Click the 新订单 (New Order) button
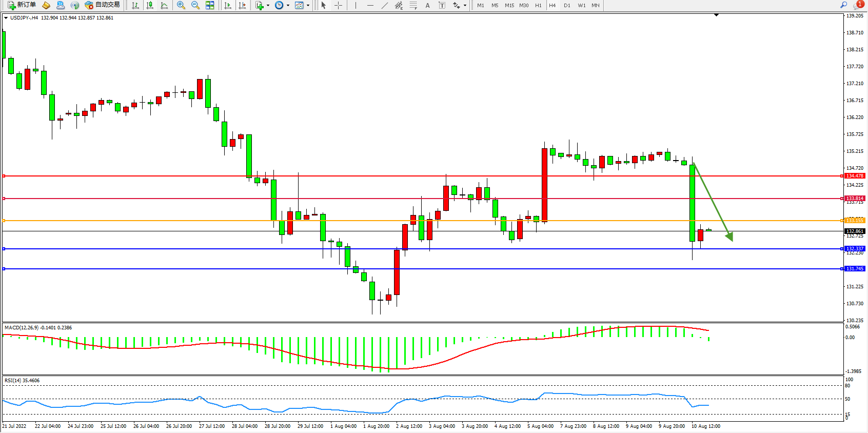 tap(22, 5)
